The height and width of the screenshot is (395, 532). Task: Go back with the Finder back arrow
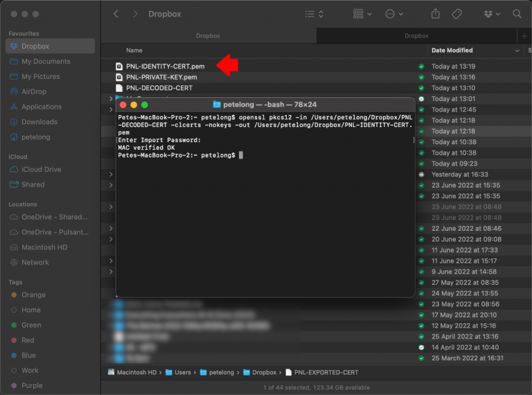click(x=116, y=14)
